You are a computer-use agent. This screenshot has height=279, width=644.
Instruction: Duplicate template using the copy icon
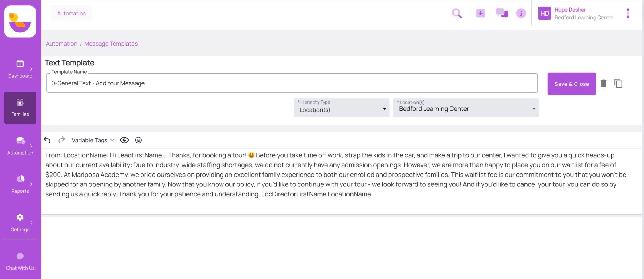click(618, 83)
